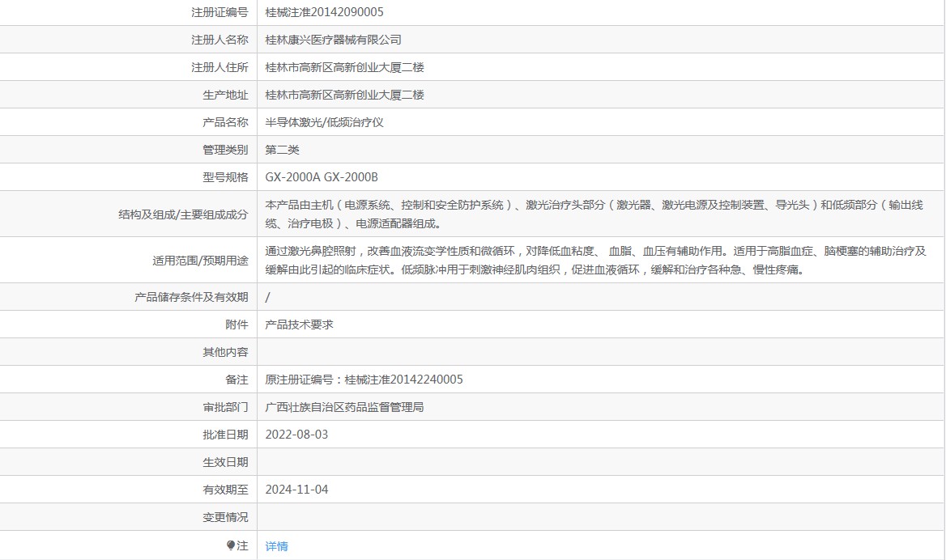Click the 变更情况 label
946x560 pixels.
(225, 517)
